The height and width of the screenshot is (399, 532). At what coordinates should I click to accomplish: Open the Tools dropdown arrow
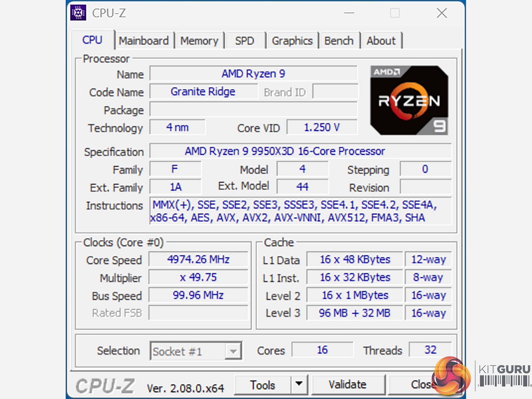[x=299, y=384]
